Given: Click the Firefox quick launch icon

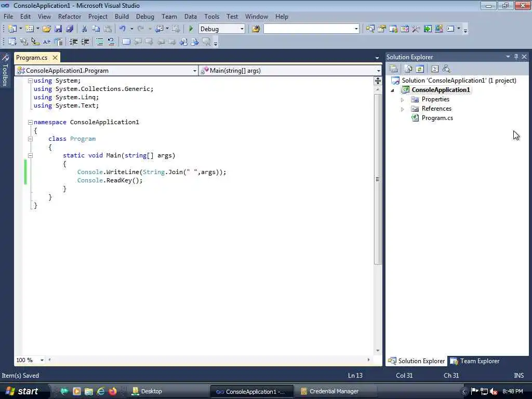Looking at the screenshot, I should (x=113, y=391).
